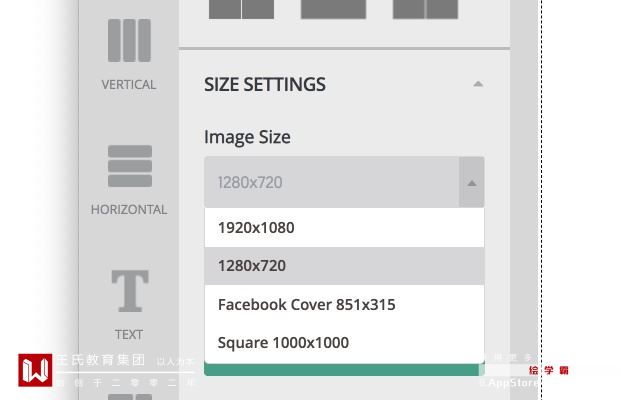The image size is (640, 400).
Task: Click the green button below the dropdown
Action: click(340, 370)
